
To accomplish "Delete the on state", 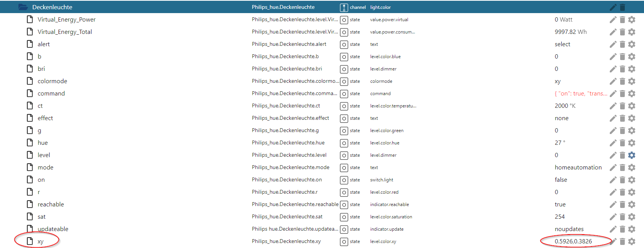I will pos(622,180).
